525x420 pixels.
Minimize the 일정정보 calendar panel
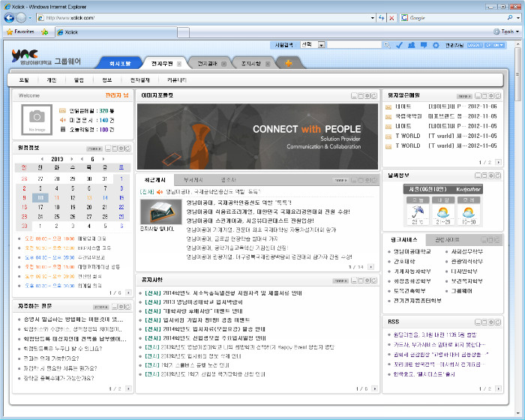[x=108, y=148]
